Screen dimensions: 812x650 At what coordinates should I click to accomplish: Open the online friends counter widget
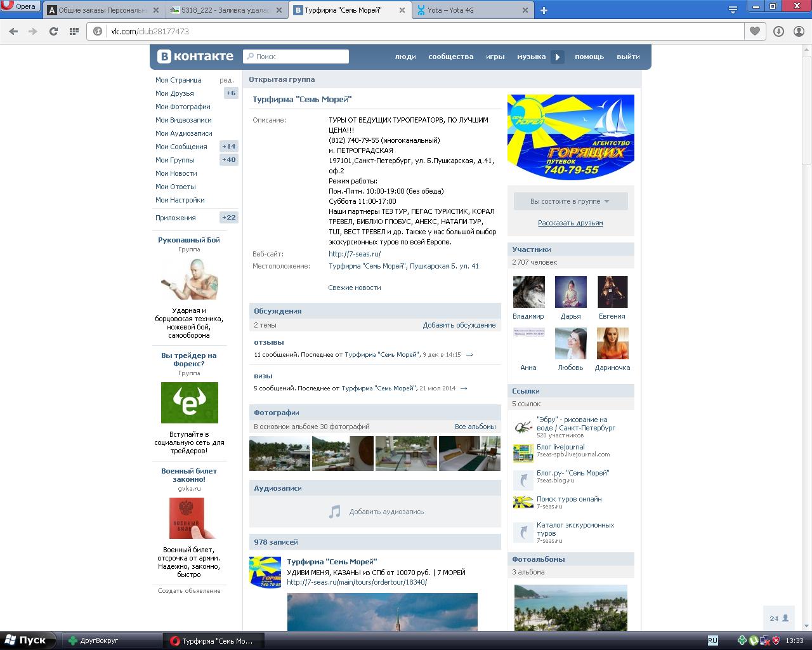(779, 618)
